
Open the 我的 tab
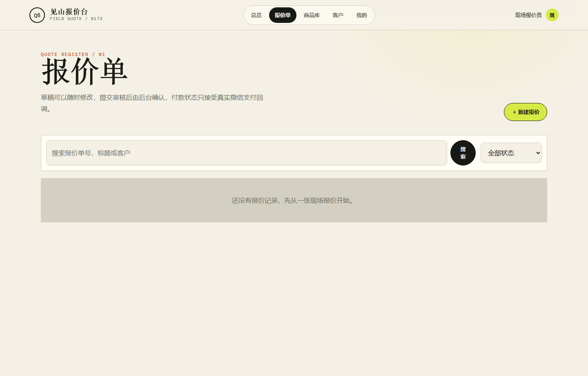pos(362,15)
